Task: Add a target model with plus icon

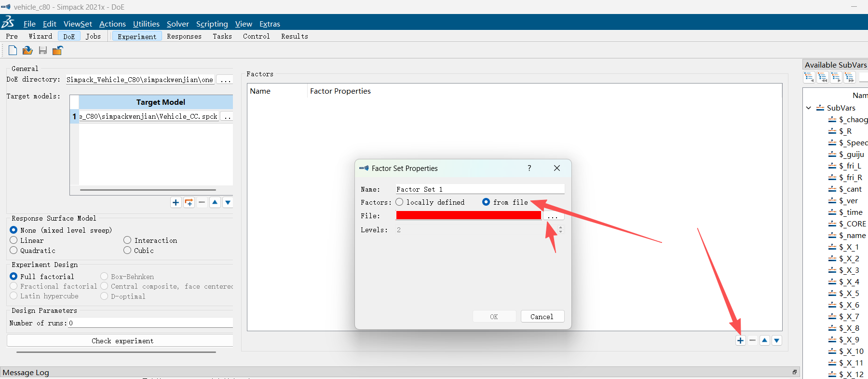Action: point(176,203)
